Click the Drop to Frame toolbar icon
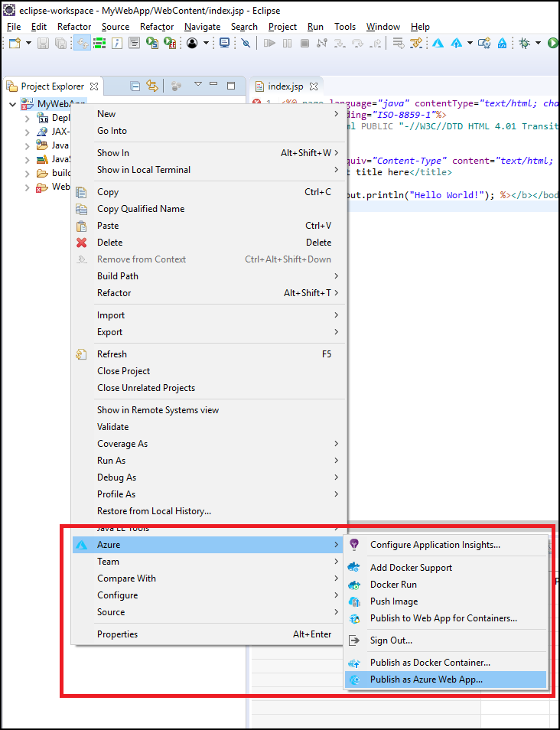The height and width of the screenshot is (730, 560). [x=399, y=44]
